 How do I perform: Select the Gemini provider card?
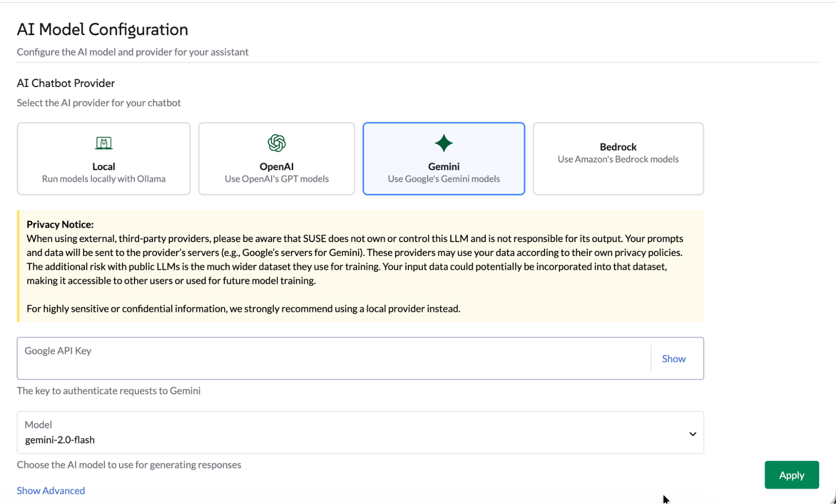(443, 159)
